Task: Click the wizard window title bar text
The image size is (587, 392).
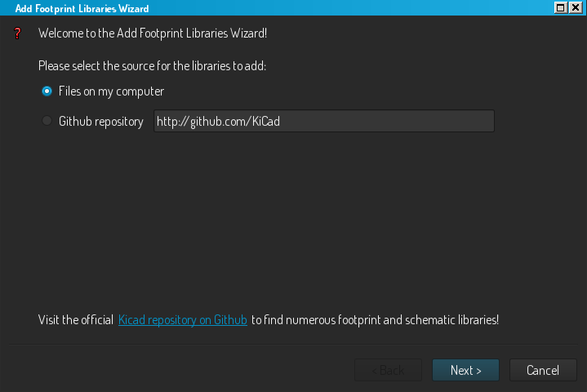Action: click(x=82, y=7)
